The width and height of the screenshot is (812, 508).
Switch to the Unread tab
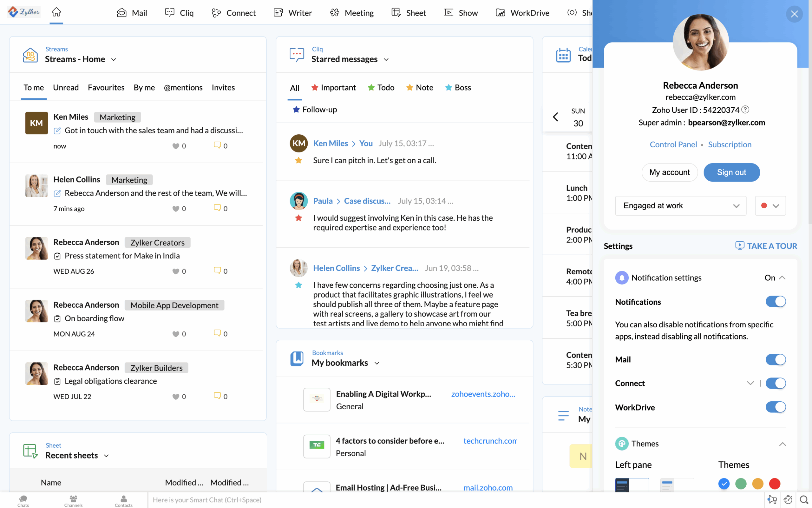66,88
